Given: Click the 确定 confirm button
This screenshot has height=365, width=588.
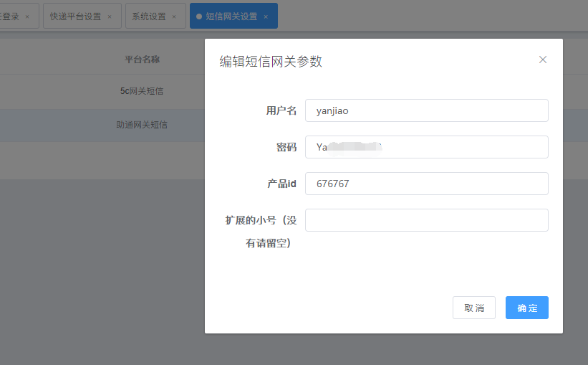Looking at the screenshot, I should [x=527, y=308].
